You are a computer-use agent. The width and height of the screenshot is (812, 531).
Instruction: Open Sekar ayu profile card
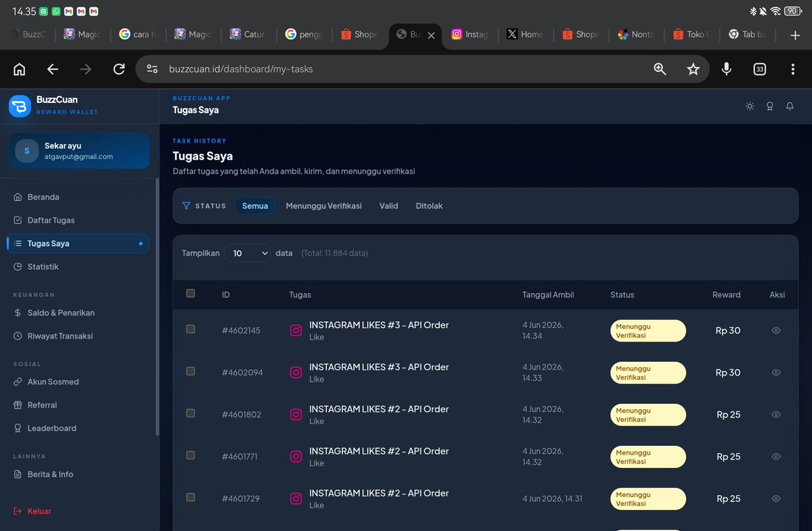tap(79, 151)
